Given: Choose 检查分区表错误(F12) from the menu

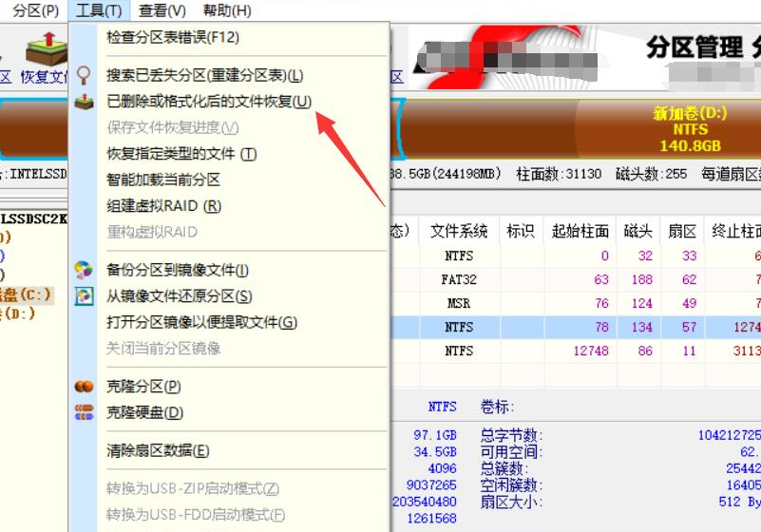Looking at the screenshot, I should coord(173,37).
